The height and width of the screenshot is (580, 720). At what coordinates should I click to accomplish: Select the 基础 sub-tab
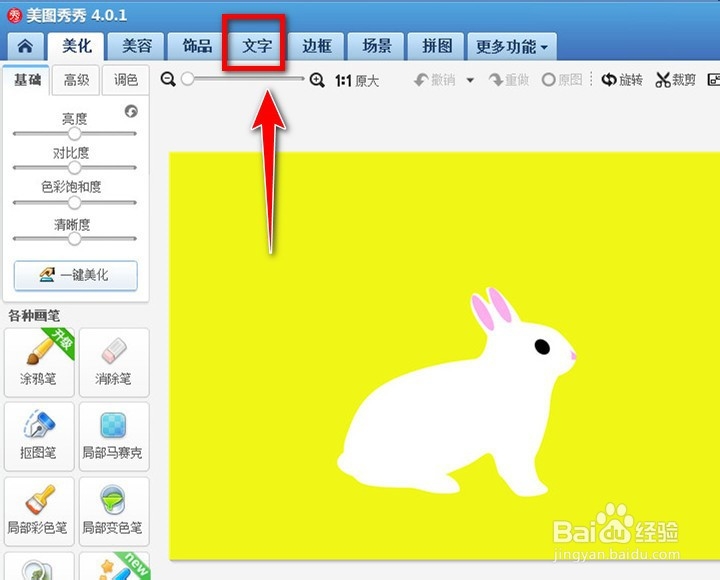pos(27,80)
